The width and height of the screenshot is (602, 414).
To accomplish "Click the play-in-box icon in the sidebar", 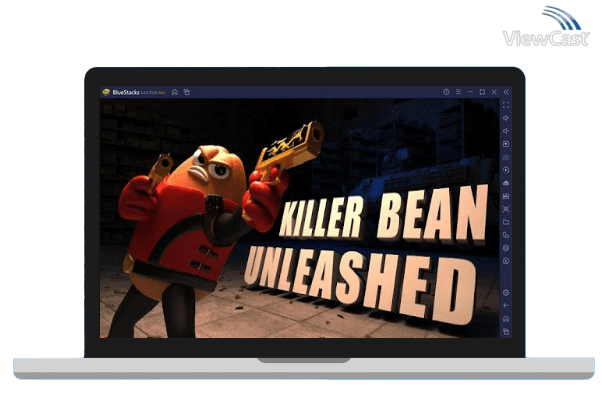I will point(506,144).
